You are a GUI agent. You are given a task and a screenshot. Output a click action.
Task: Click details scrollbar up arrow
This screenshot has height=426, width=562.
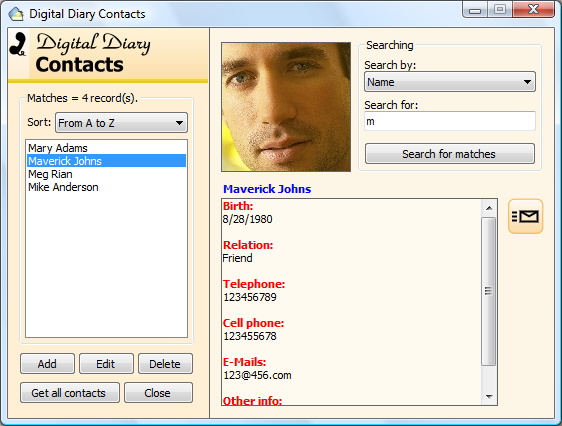pos(489,208)
